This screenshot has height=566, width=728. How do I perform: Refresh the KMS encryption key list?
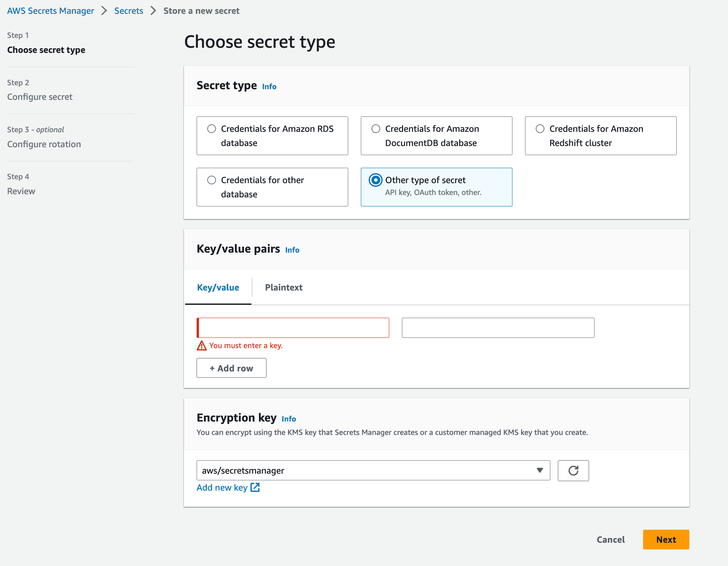pyautogui.click(x=573, y=470)
